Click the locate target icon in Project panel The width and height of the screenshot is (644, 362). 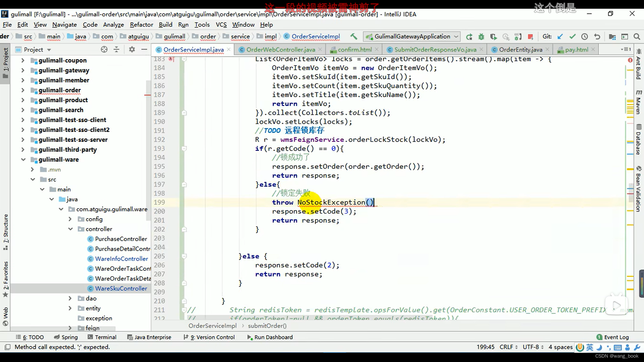pos(104,50)
